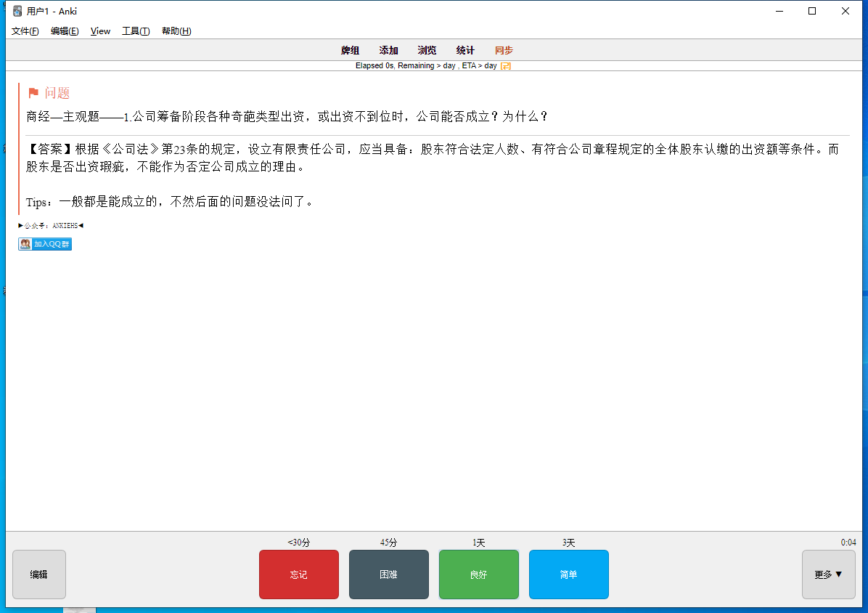Click the answer paragraph starting 【答案】

[433, 158]
